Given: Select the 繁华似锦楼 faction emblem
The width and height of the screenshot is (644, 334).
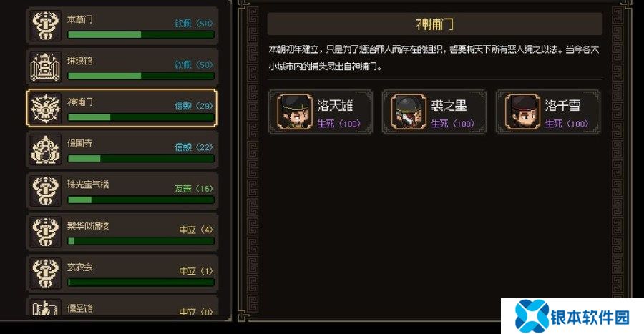Looking at the screenshot, I should tap(46, 232).
